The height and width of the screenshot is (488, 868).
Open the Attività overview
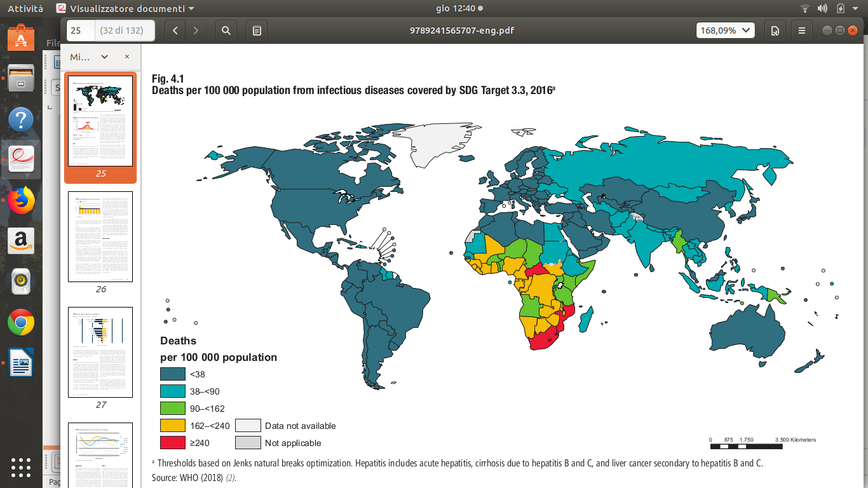click(x=25, y=9)
